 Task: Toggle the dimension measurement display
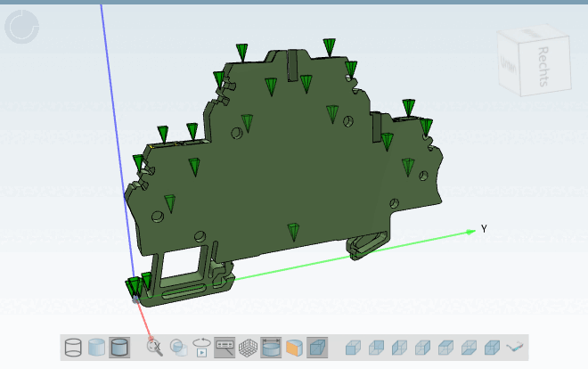[271, 348]
